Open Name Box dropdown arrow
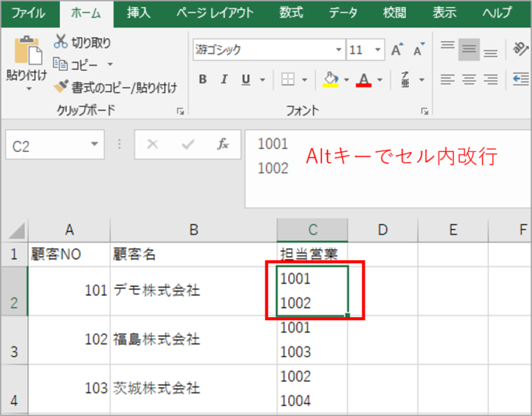This screenshot has height=416, width=532. 95,144
